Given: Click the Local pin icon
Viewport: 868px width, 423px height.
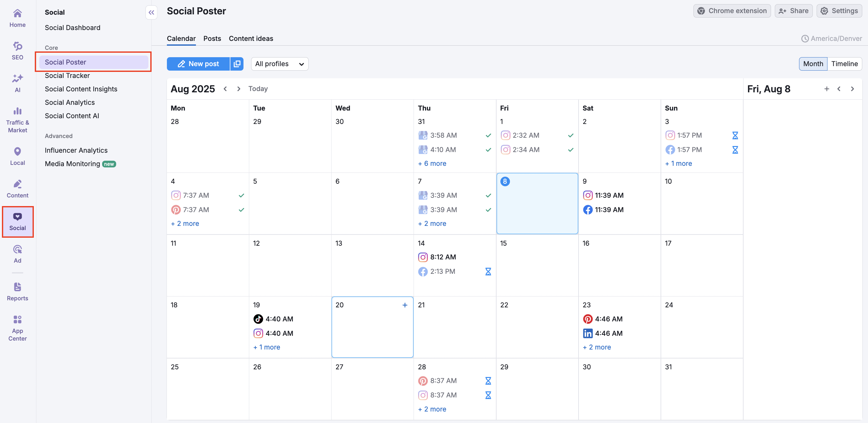Looking at the screenshot, I should point(17,151).
